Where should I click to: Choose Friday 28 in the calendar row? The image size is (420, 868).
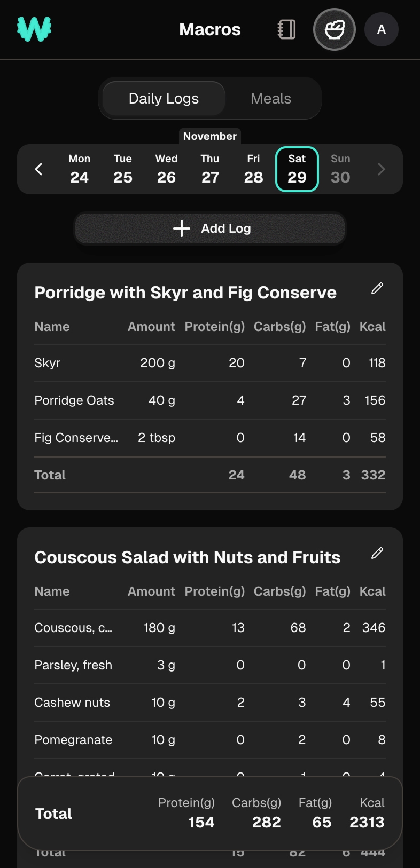[253, 169]
